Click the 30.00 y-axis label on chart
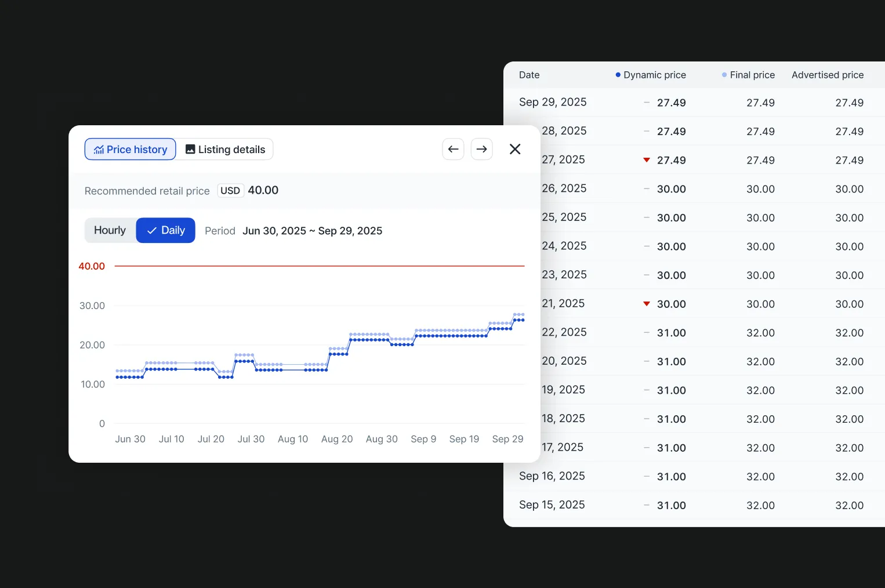 click(92, 306)
